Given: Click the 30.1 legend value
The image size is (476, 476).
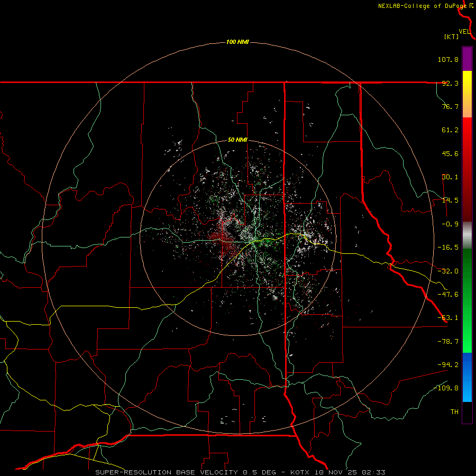Looking at the screenshot, I should tap(450, 177).
